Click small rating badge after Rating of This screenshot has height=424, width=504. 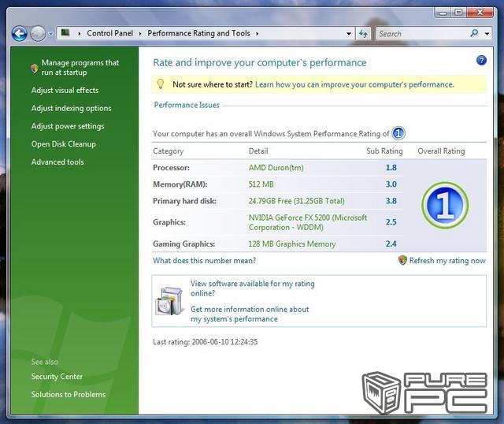(x=398, y=133)
